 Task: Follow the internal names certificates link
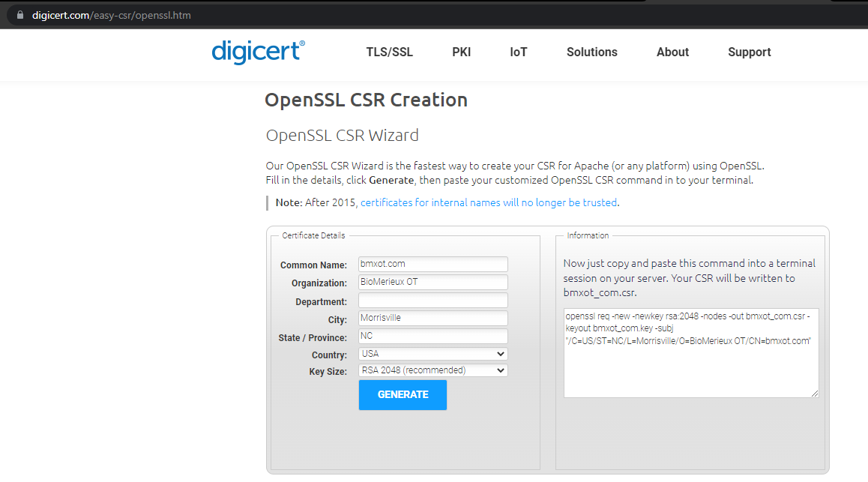(488, 202)
